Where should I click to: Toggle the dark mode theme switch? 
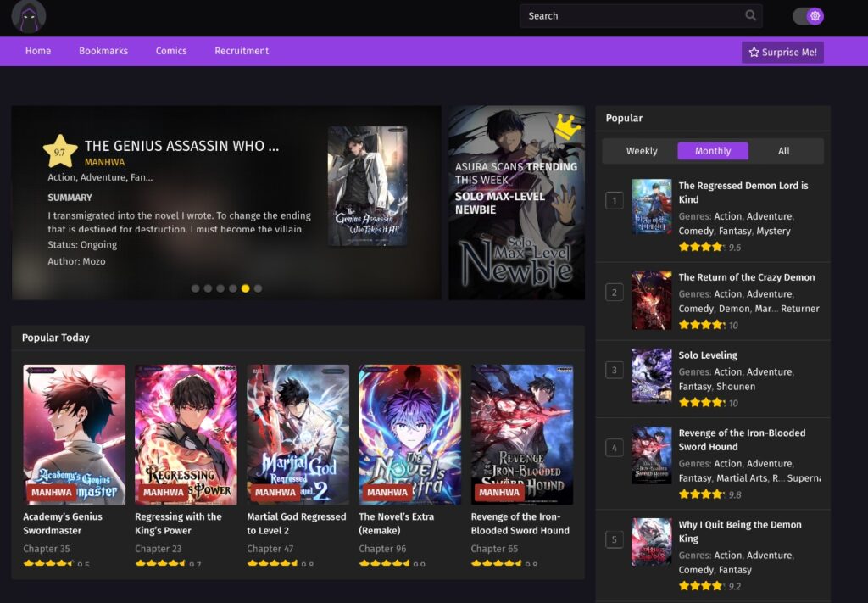(808, 16)
